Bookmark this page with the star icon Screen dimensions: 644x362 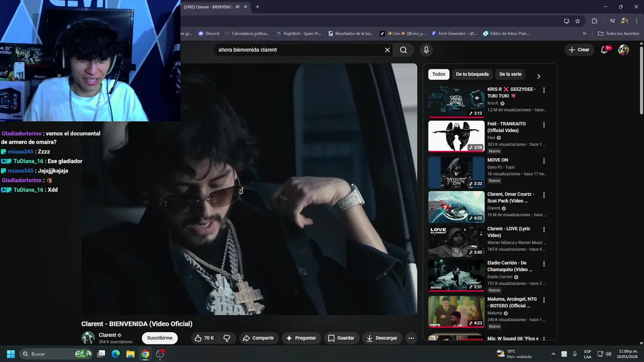coord(578,21)
